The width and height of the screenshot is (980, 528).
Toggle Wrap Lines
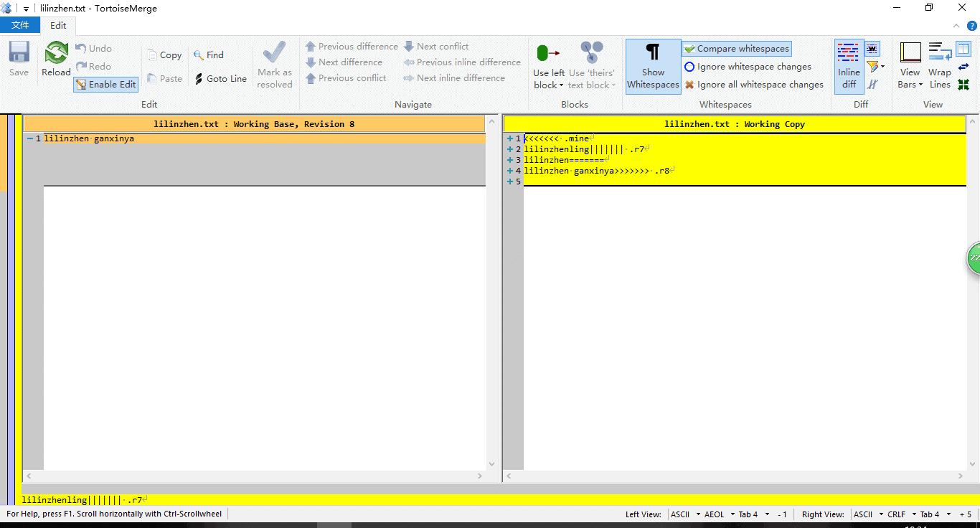click(939, 66)
